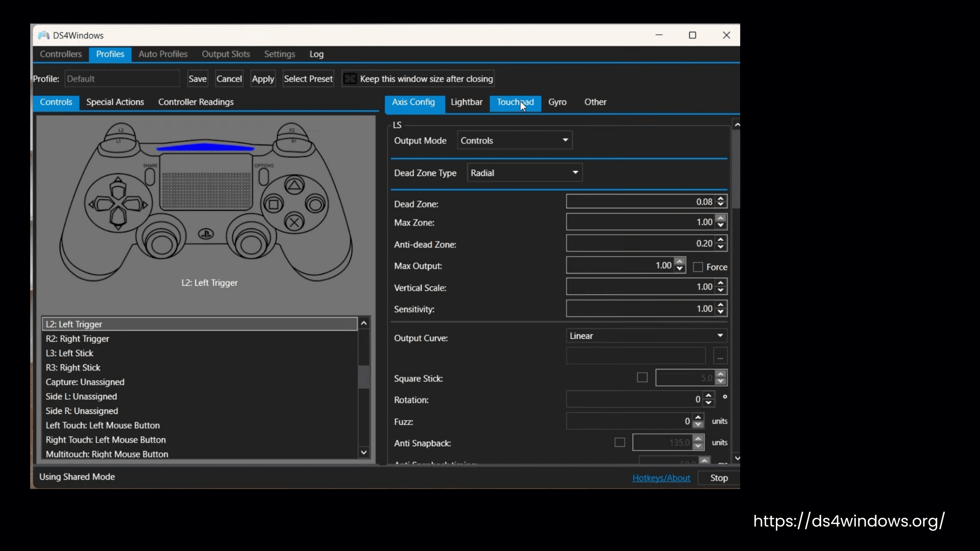Click the Options button on controller diagram
Image resolution: width=980 pixels, height=551 pixels.
pyautogui.click(x=263, y=177)
